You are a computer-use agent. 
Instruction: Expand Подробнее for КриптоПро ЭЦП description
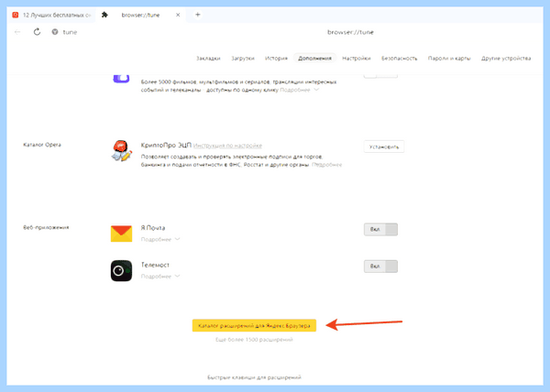pyautogui.click(x=327, y=165)
